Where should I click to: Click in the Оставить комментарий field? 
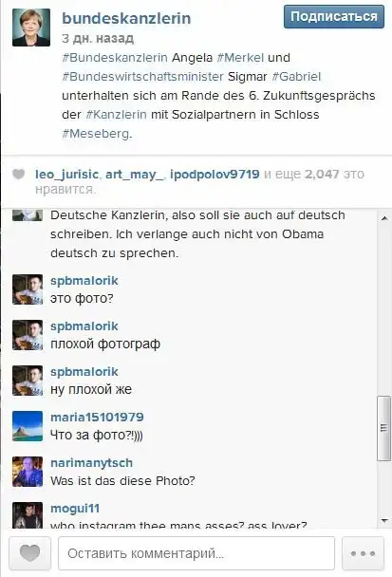pos(196,553)
